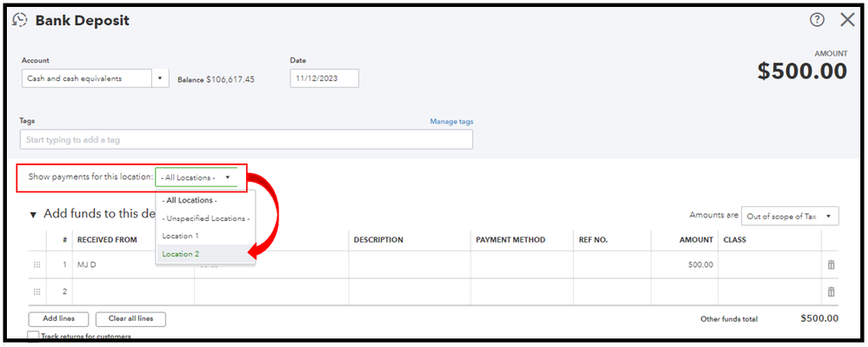Open the Amounts are tax dropdown
The height and width of the screenshot is (347, 868).
(x=790, y=217)
